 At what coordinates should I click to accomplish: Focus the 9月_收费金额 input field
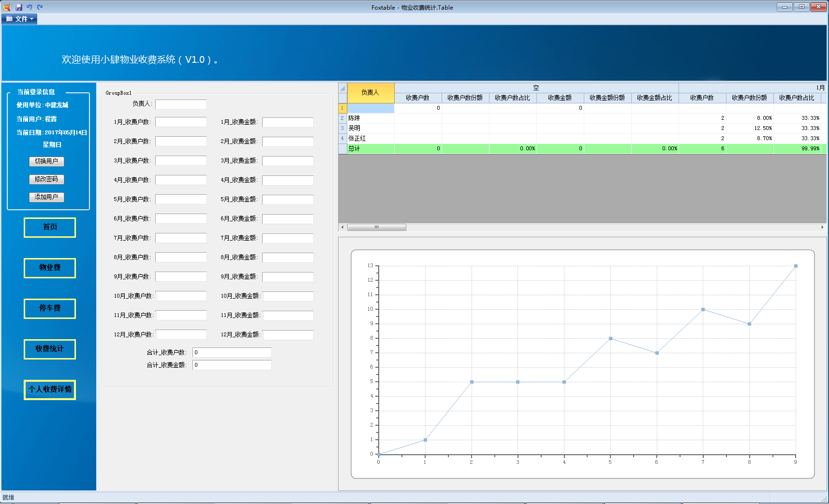pos(288,277)
